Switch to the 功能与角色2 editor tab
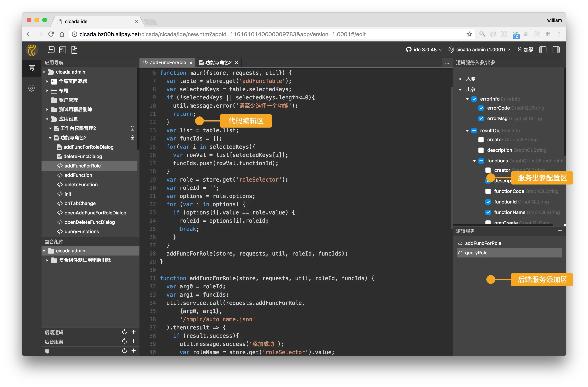Screen dimensions: 588x387 pyautogui.click(x=218, y=63)
